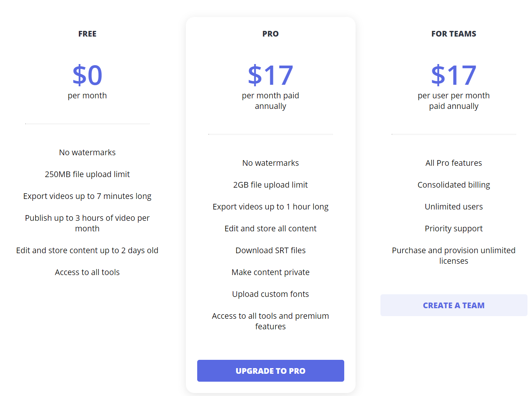Click the Upgrade to Pro button
This screenshot has width=532, height=396.
click(x=270, y=371)
